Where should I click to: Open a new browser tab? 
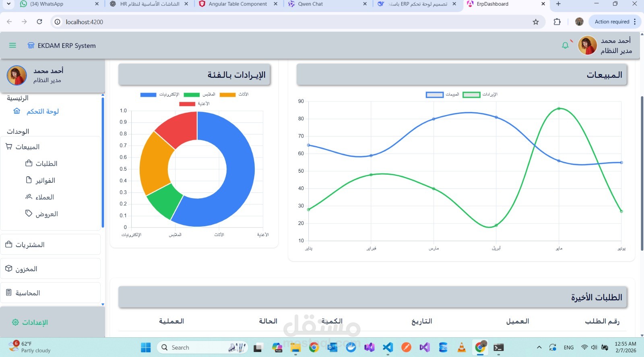click(558, 4)
